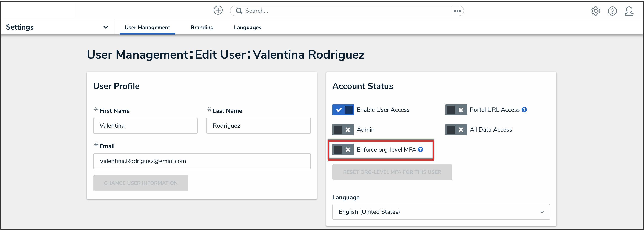Enable the Enforce org-level MFA toggle
The width and height of the screenshot is (644, 230).
point(343,150)
